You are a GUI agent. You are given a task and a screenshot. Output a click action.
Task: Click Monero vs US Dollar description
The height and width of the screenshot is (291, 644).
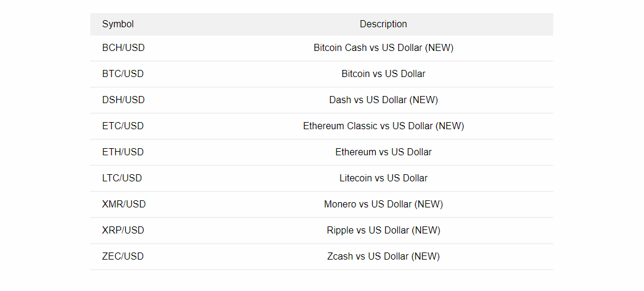pos(383,204)
